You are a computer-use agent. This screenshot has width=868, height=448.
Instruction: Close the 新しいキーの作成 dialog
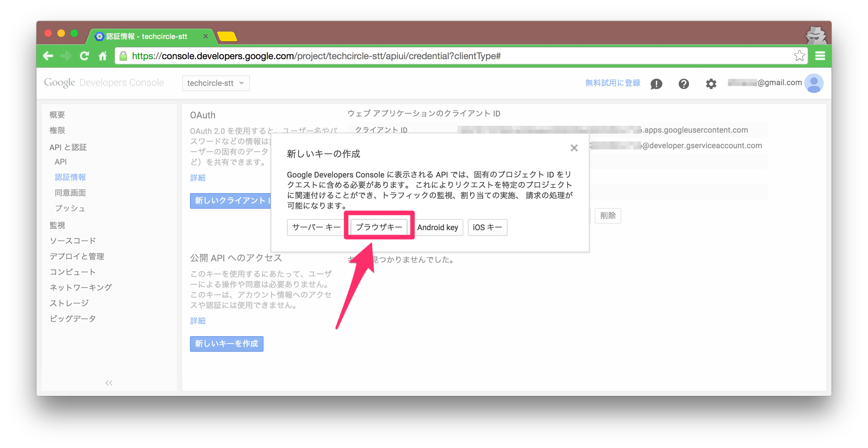tap(574, 148)
